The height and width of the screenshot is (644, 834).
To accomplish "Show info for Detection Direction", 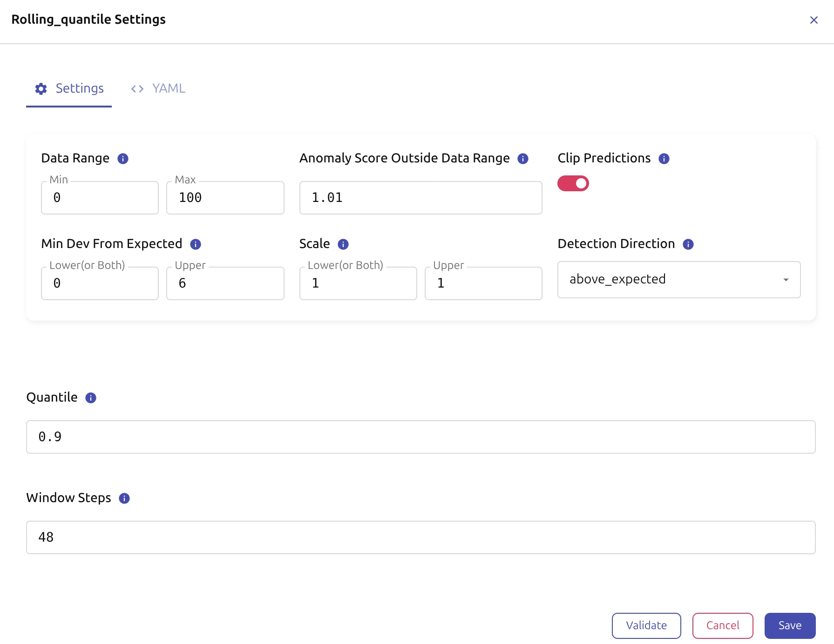I will point(688,244).
